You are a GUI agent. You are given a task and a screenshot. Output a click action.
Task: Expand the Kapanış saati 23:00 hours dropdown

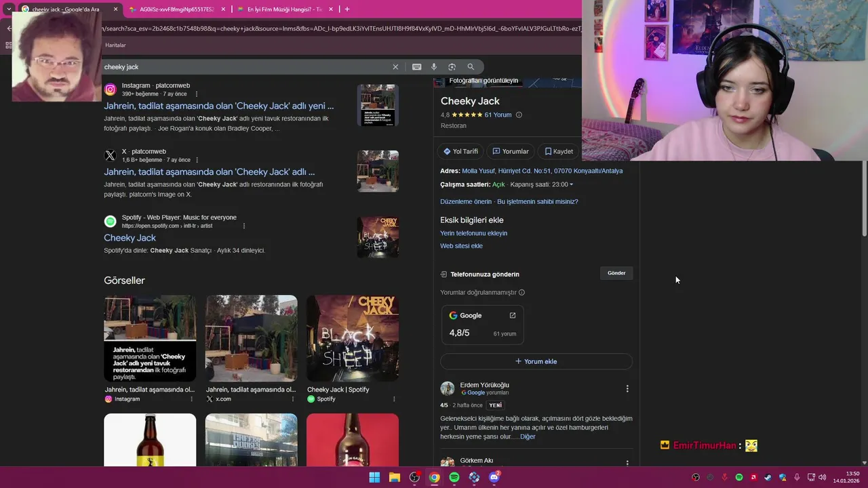542,184
